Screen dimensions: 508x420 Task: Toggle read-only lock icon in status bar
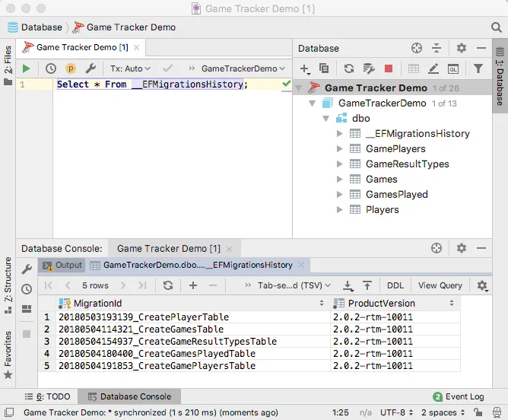[478, 412]
